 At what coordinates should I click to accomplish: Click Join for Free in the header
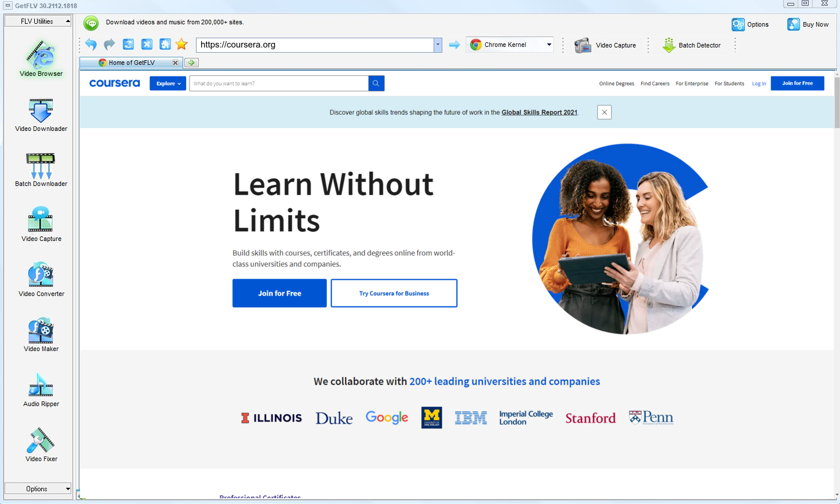pyautogui.click(x=797, y=83)
